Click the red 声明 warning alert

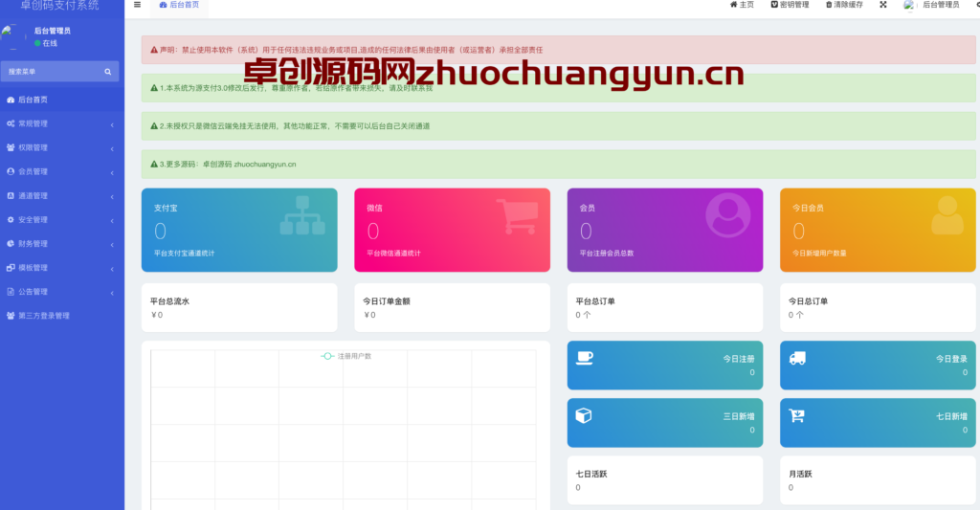coord(558,50)
